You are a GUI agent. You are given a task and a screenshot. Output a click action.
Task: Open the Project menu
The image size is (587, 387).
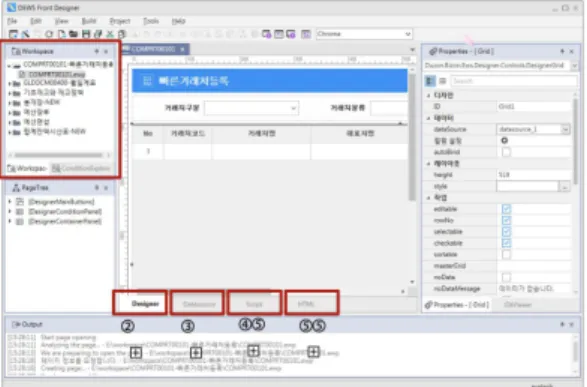(120, 21)
